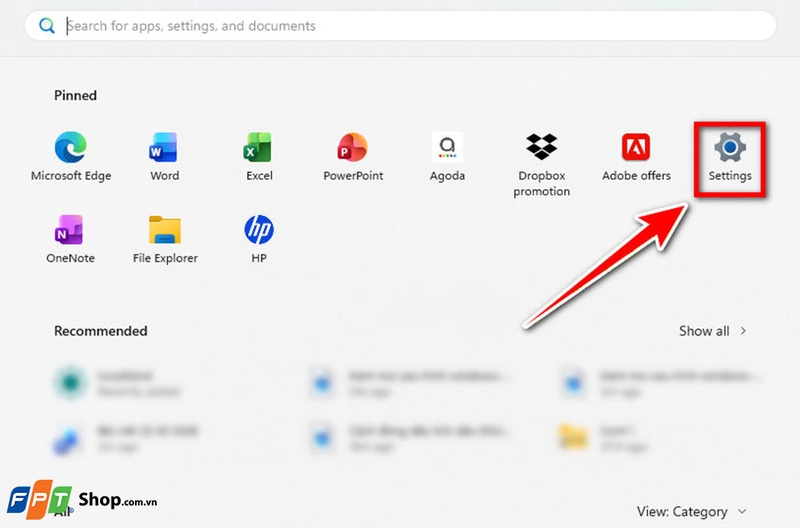Launch the Word pinned app
The height and width of the screenshot is (528, 800).
point(164,156)
